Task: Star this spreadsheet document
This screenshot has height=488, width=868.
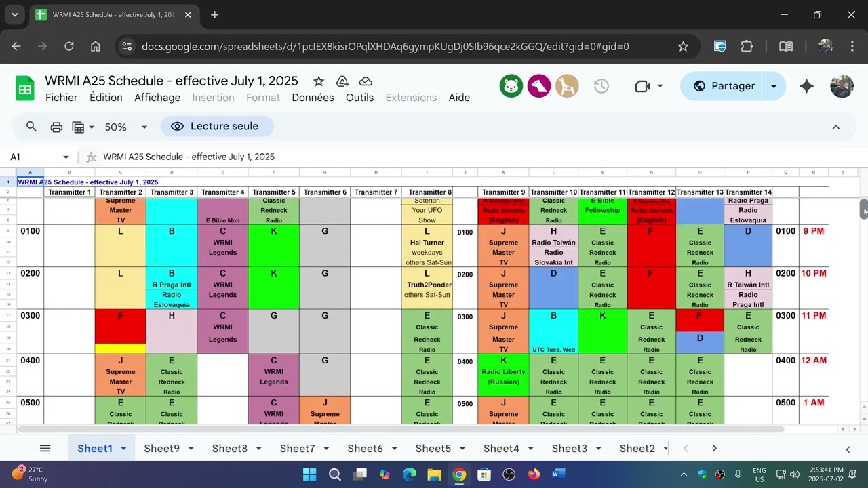Action: (x=319, y=81)
